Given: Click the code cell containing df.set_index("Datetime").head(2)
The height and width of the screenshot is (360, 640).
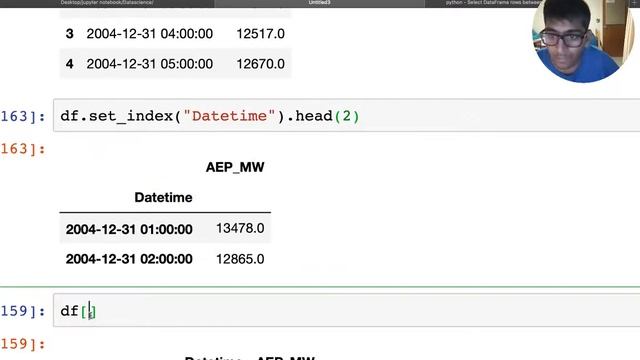Looking at the screenshot, I should 346,116.
